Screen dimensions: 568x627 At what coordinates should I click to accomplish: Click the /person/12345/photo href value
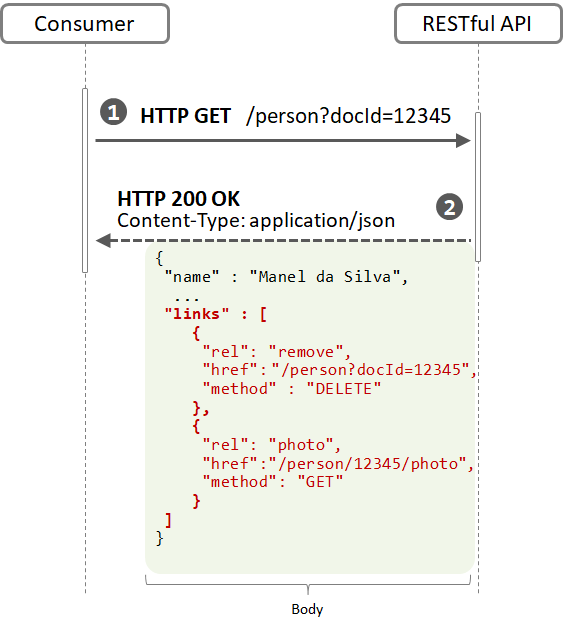[368, 464]
